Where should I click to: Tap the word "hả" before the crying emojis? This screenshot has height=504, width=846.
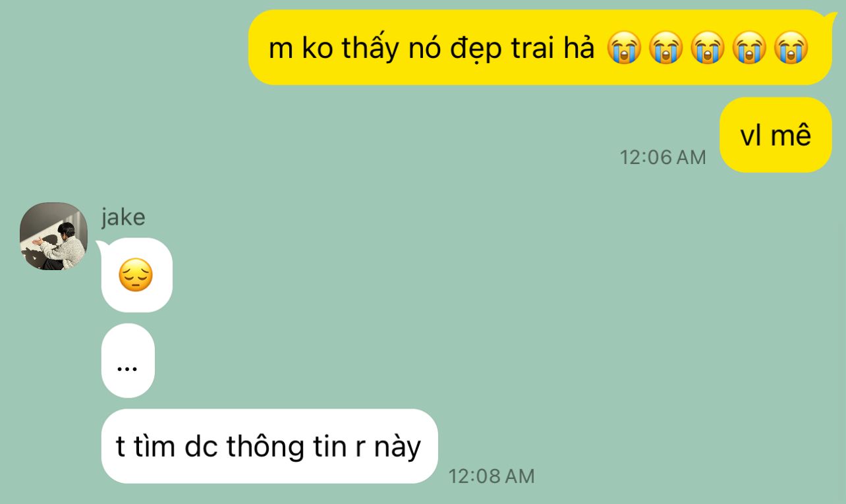(580, 47)
